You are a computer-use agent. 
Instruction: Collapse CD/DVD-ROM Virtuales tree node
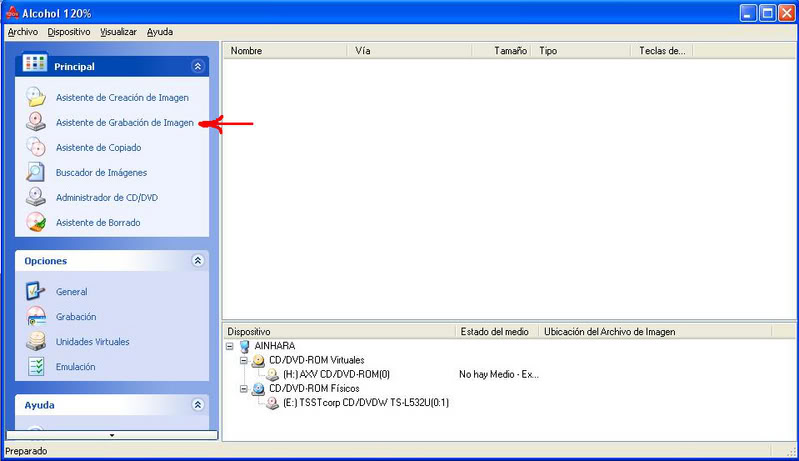[x=244, y=361]
